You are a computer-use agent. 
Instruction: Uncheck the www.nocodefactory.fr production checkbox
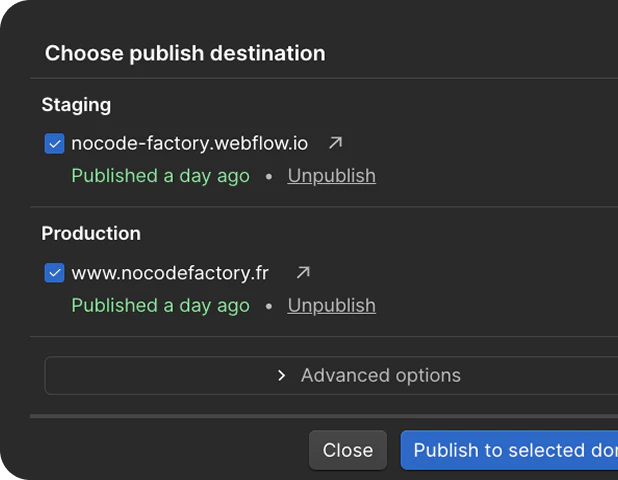54,273
